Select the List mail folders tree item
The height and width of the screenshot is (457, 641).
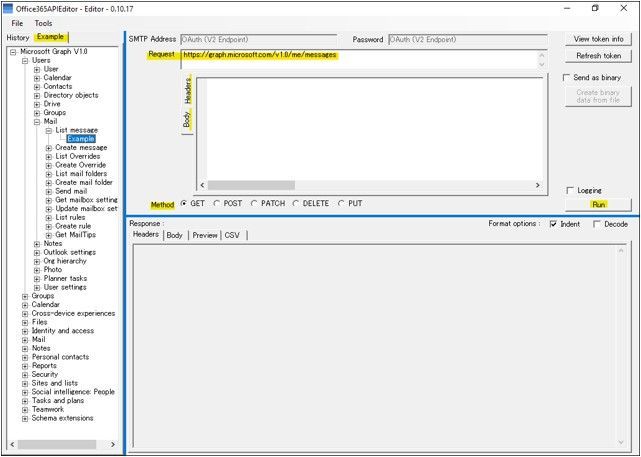click(x=81, y=174)
